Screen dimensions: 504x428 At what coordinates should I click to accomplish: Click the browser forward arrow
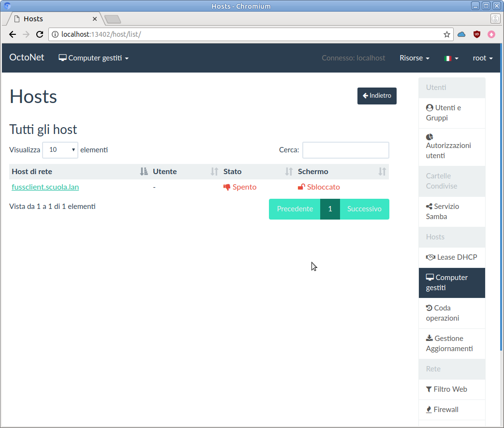pos(26,34)
